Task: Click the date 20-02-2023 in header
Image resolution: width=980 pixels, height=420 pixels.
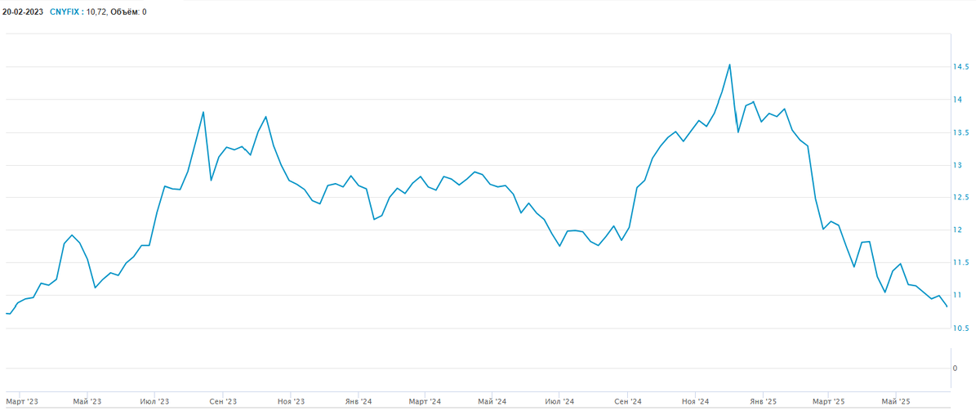Action: coord(23,12)
